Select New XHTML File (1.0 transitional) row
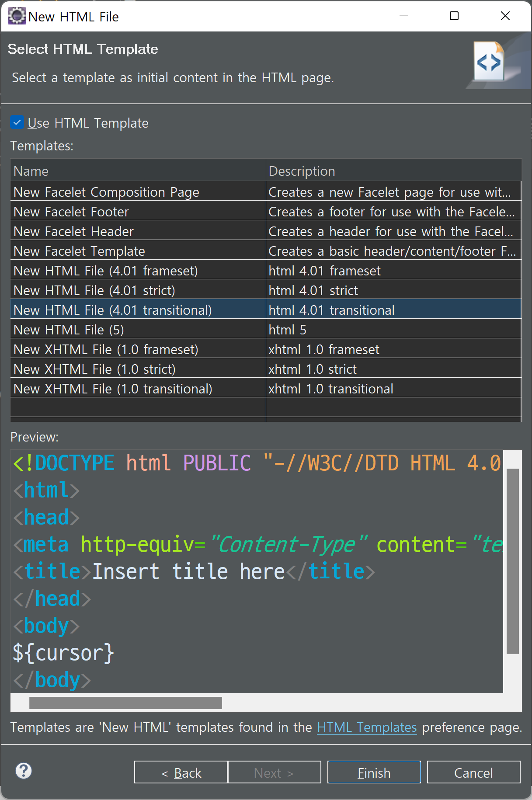The height and width of the screenshot is (800, 532). click(x=266, y=389)
